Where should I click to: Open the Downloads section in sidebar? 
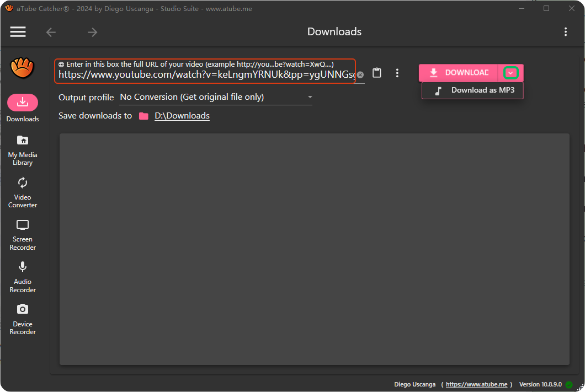point(23,108)
